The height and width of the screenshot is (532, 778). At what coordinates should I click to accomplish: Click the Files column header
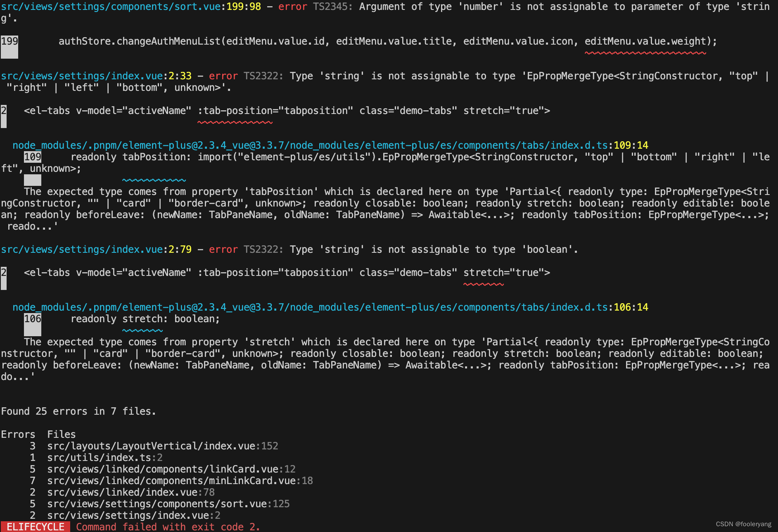click(62, 435)
